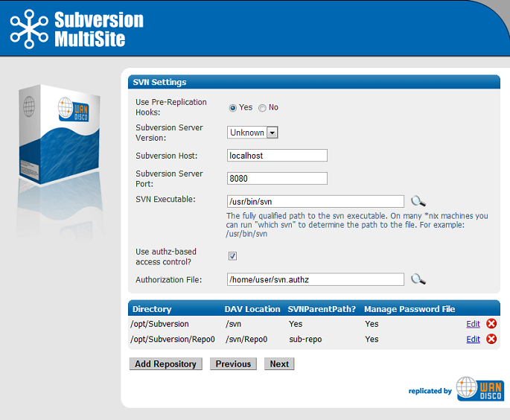Click the WANdisco product box image
The width and height of the screenshot is (510, 420).
[60, 135]
